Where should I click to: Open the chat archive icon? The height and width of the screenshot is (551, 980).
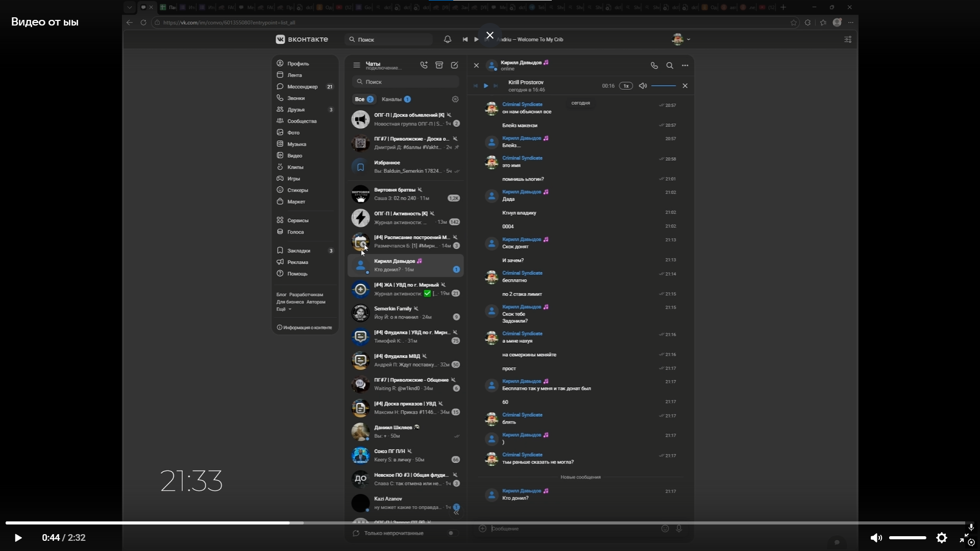coord(439,65)
